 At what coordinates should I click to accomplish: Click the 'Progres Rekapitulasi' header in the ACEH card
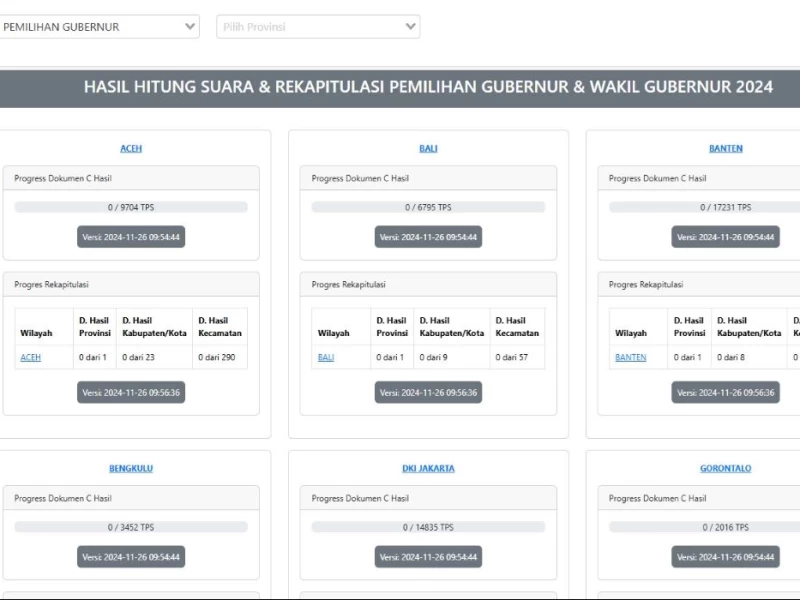pyautogui.click(x=131, y=284)
